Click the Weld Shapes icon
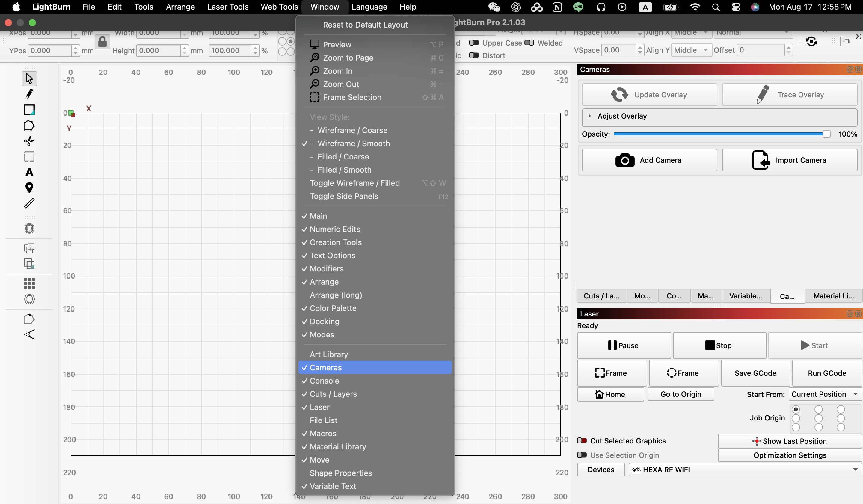 click(29, 248)
